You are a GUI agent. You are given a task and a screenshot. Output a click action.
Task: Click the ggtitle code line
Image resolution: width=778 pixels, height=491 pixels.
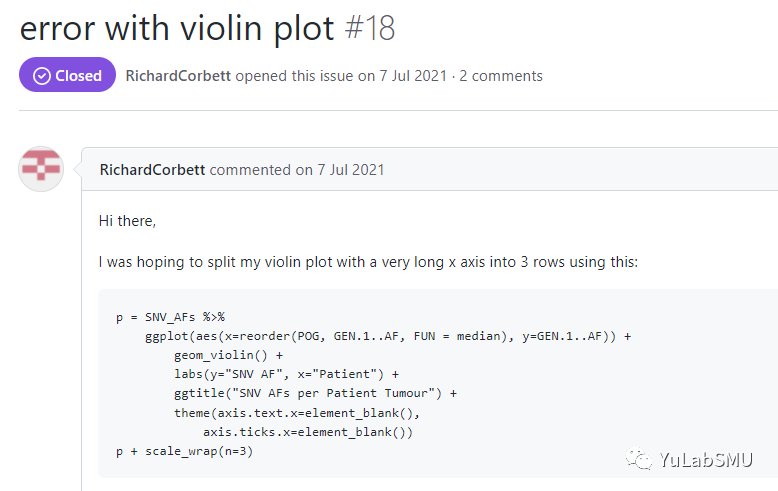click(x=315, y=393)
